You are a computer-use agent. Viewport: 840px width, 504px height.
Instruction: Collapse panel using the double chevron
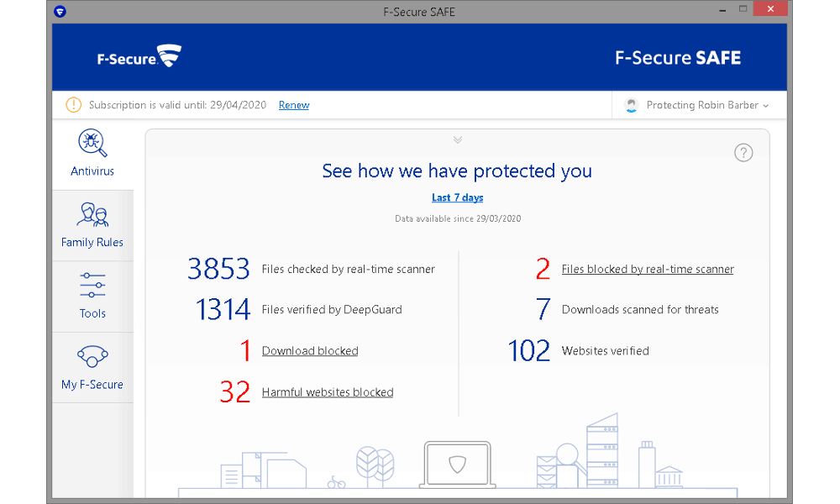pyautogui.click(x=458, y=139)
